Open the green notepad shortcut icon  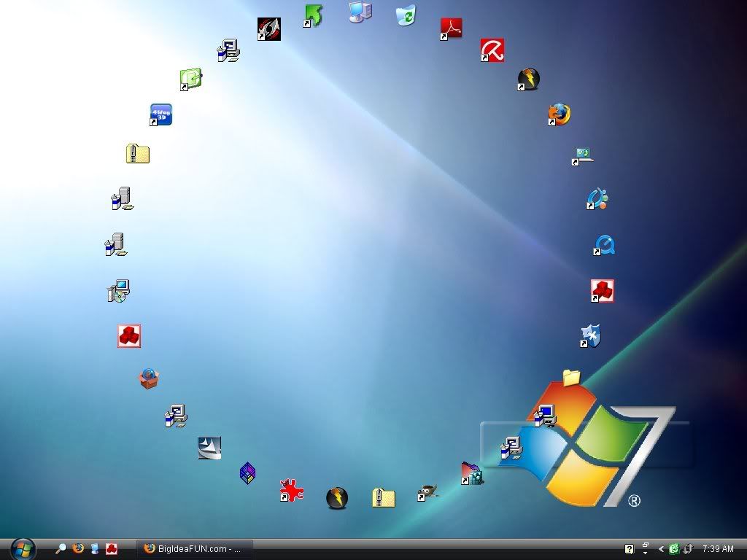click(191, 79)
